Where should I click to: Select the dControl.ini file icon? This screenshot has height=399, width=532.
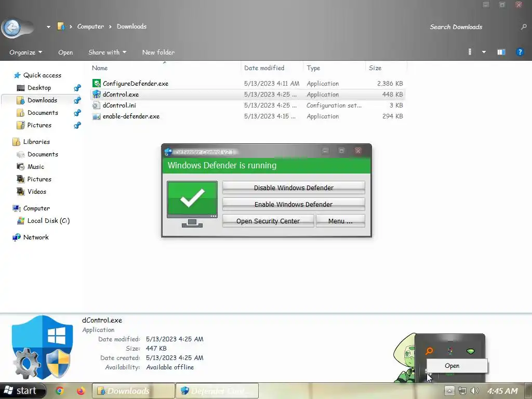(x=97, y=105)
